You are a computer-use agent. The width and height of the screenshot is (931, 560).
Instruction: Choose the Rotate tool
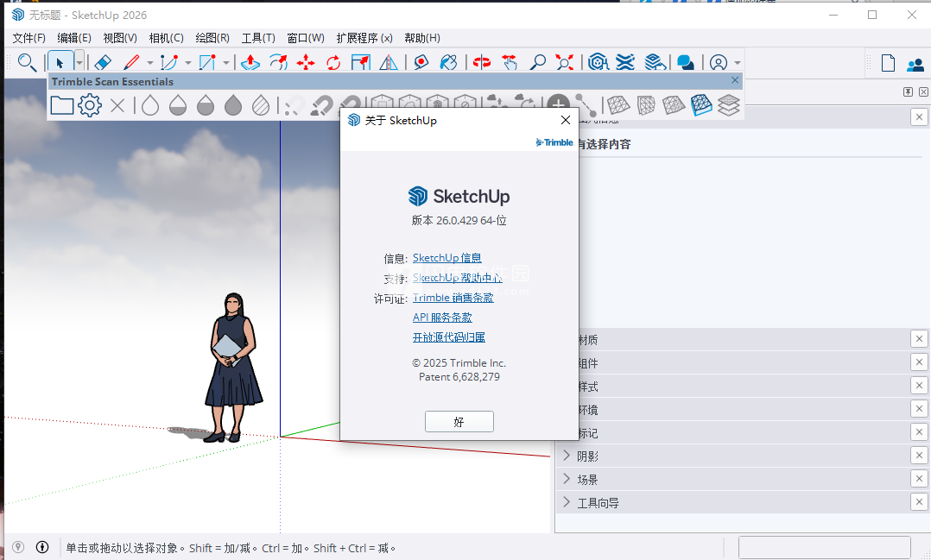[x=333, y=62]
